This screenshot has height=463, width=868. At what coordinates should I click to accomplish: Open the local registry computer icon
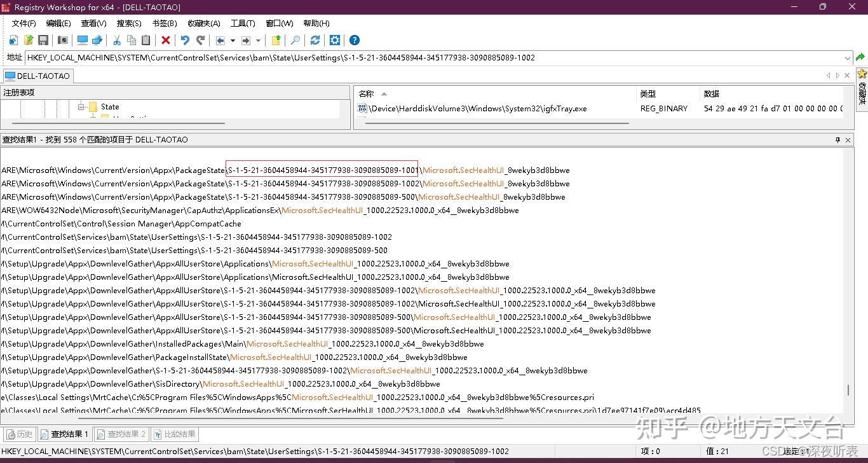82,40
